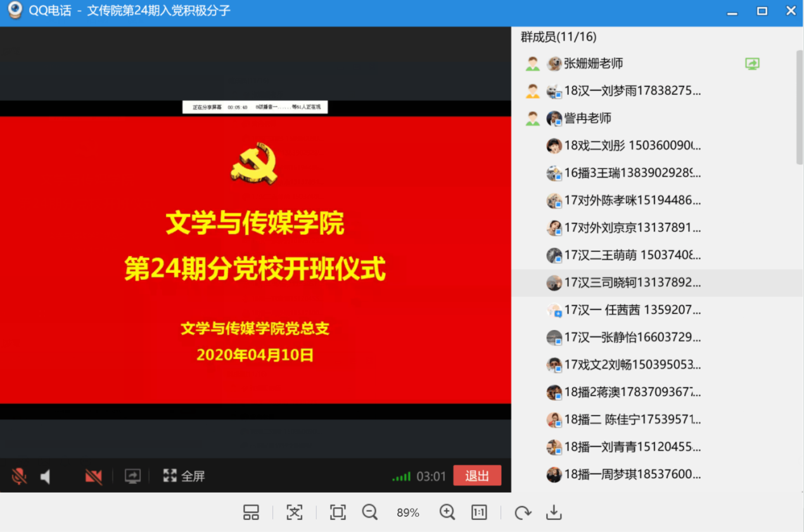804x532 pixels.
Task: Zoom out with the minus magnifier
Action: (x=370, y=512)
